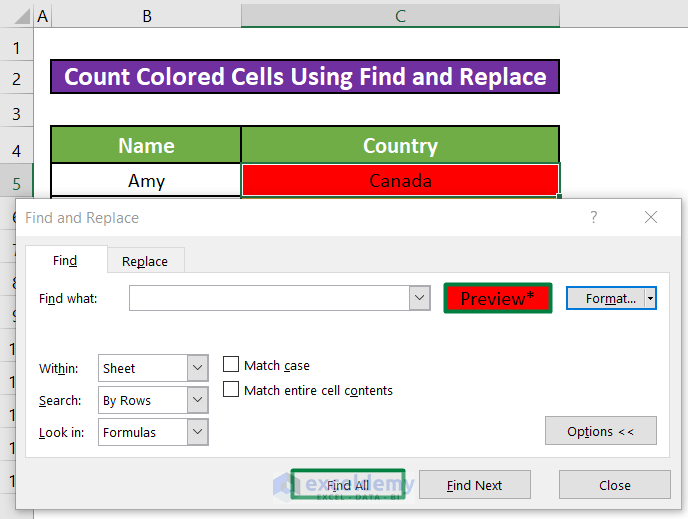Close the Find and Replace dialog with X
The image size is (688, 519).
651,217
